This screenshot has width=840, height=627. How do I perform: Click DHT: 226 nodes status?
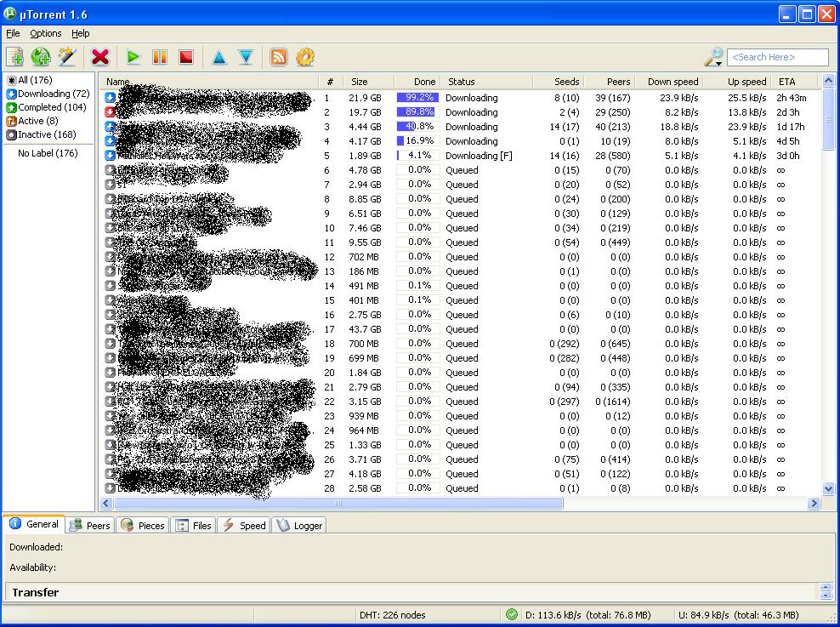393,615
